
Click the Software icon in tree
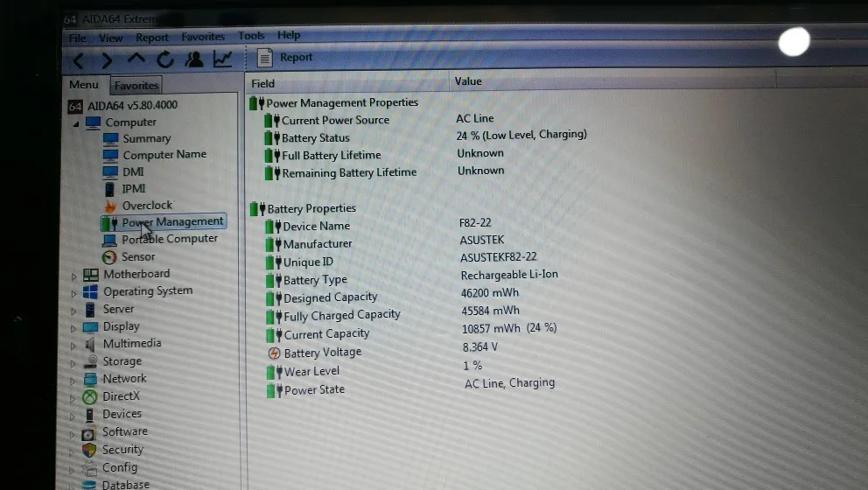coord(88,433)
